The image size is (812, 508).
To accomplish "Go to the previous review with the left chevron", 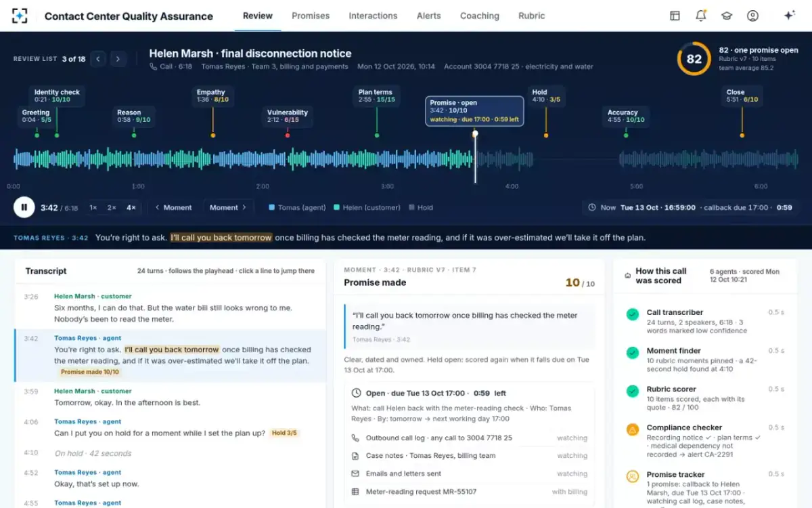I will (98, 59).
